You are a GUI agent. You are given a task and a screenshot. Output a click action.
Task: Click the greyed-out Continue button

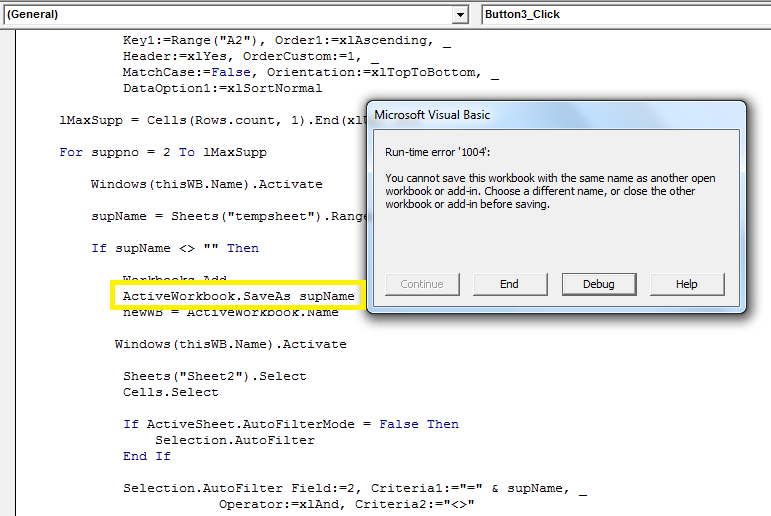tap(421, 284)
